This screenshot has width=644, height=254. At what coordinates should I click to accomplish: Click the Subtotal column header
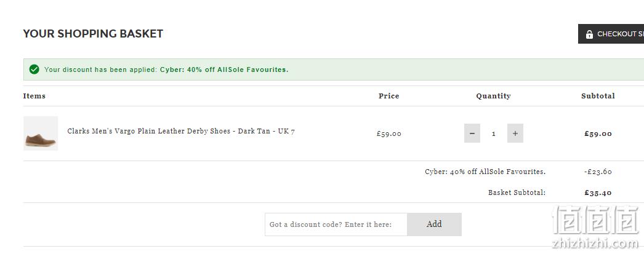pos(598,96)
